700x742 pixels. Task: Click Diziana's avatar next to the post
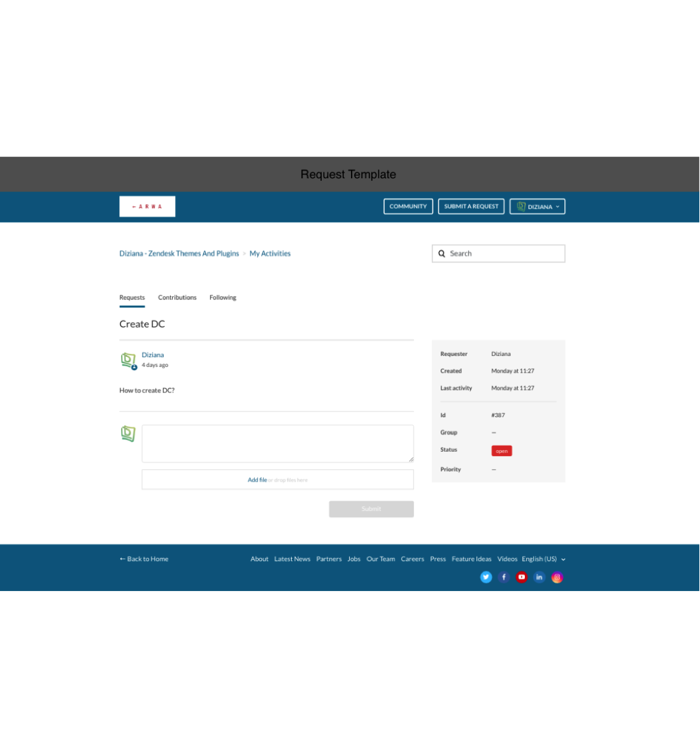click(x=128, y=360)
